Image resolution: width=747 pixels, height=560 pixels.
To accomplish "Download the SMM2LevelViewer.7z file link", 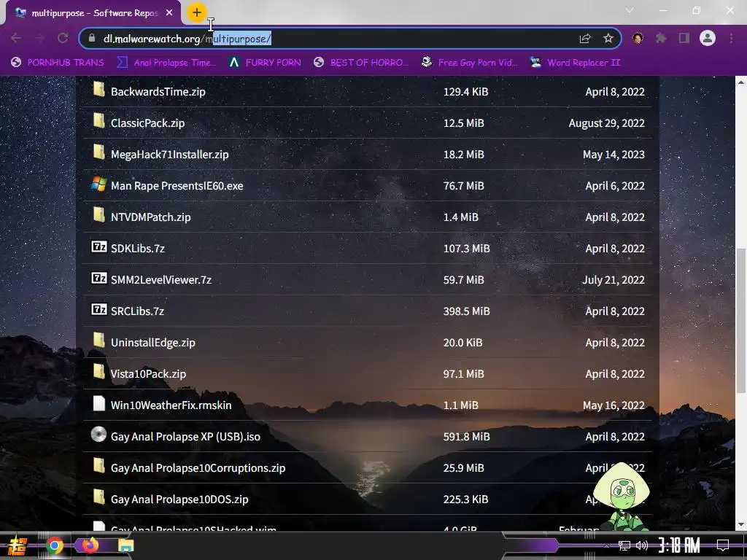I will pyautogui.click(x=161, y=280).
